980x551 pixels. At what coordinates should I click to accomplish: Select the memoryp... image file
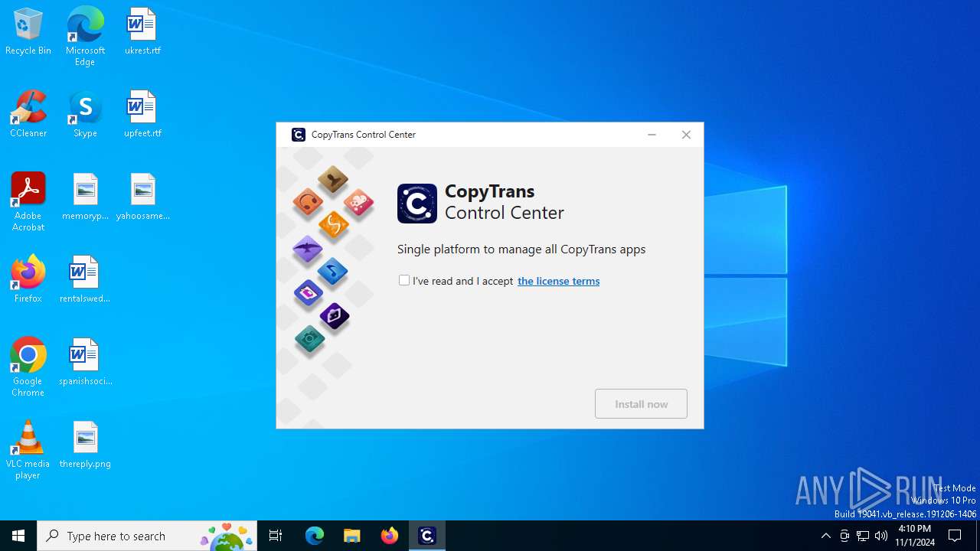85,197
